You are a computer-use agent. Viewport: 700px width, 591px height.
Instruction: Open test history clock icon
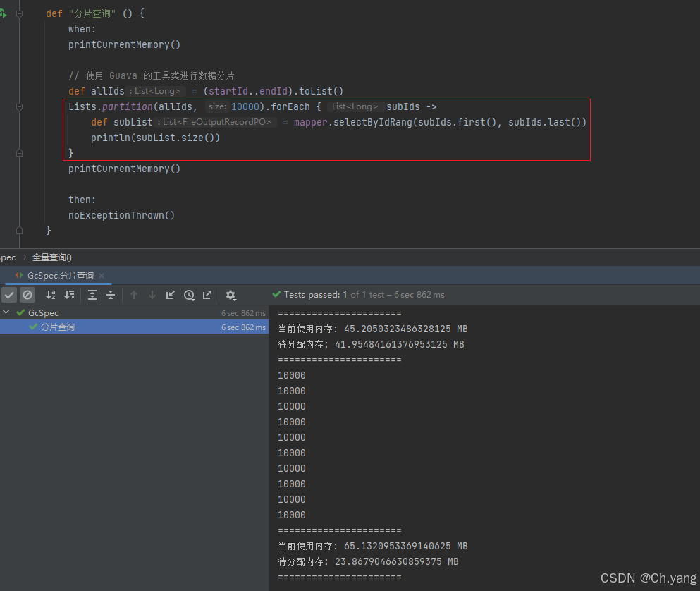pos(189,295)
